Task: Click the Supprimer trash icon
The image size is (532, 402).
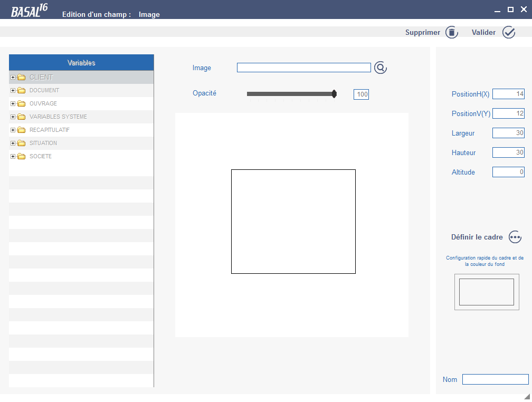Action: 452,32
